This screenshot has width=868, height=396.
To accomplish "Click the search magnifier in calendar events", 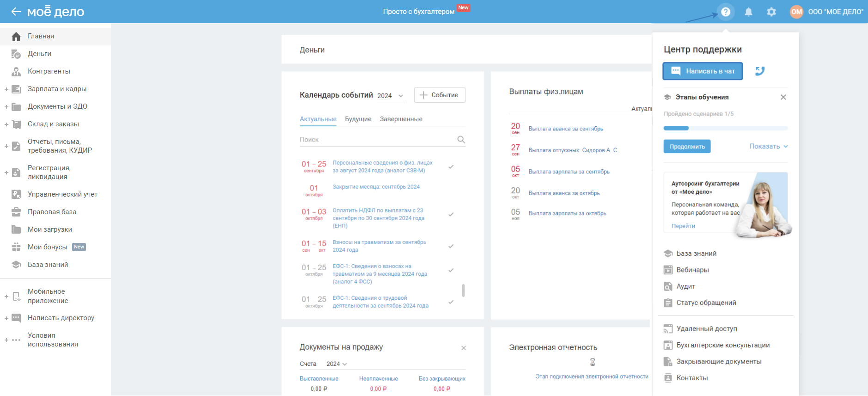I will [461, 139].
